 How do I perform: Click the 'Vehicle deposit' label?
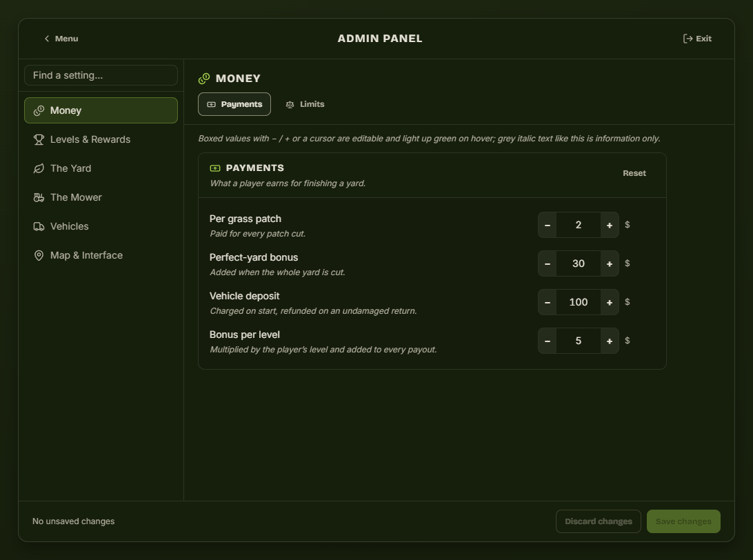click(x=244, y=297)
